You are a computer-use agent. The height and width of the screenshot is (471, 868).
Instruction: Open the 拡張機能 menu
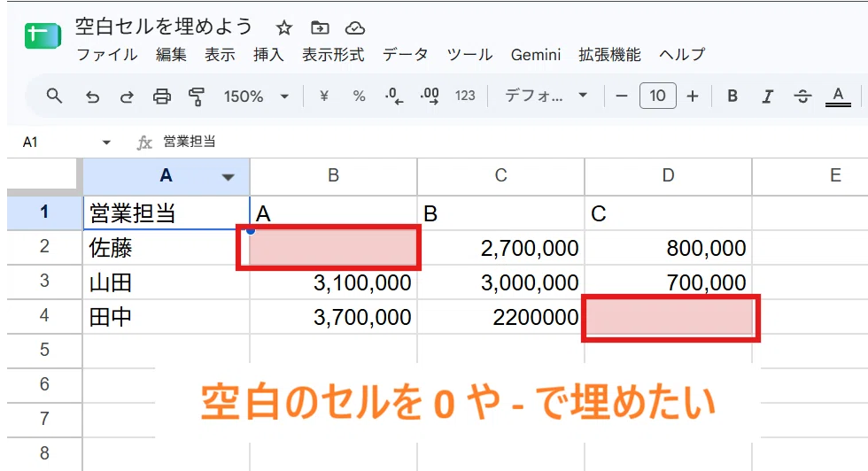point(609,55)
